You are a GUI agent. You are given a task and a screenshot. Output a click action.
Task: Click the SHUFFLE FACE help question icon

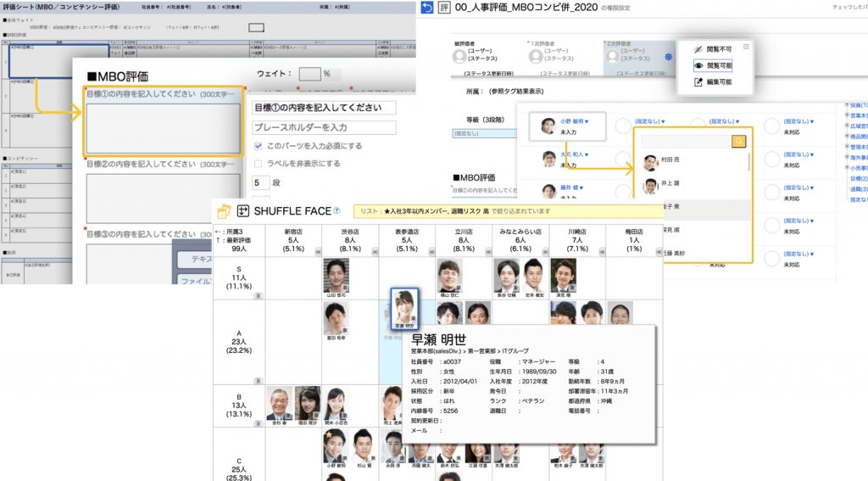tap(337, 210)
